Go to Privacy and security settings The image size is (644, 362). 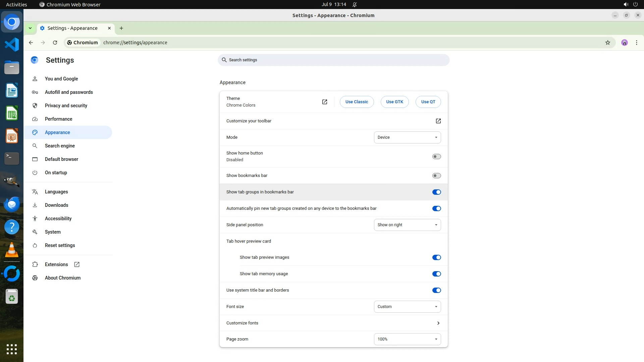[66, 106]
